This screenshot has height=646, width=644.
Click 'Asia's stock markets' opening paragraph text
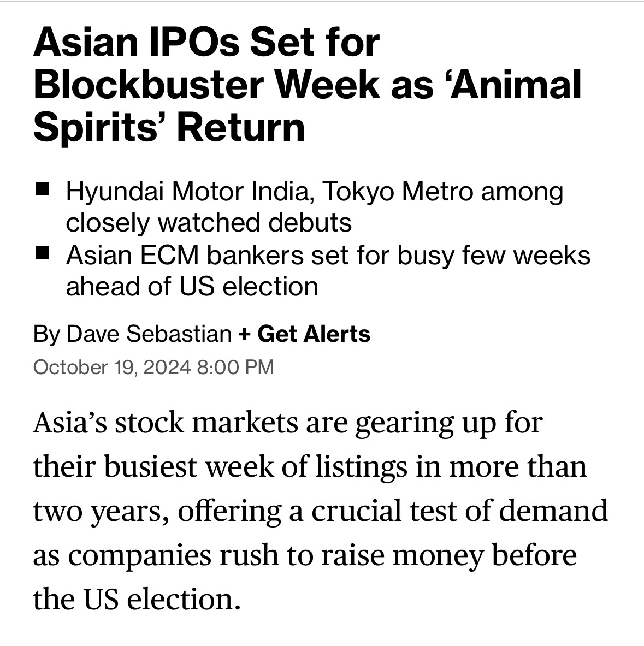tap(166, 423)
